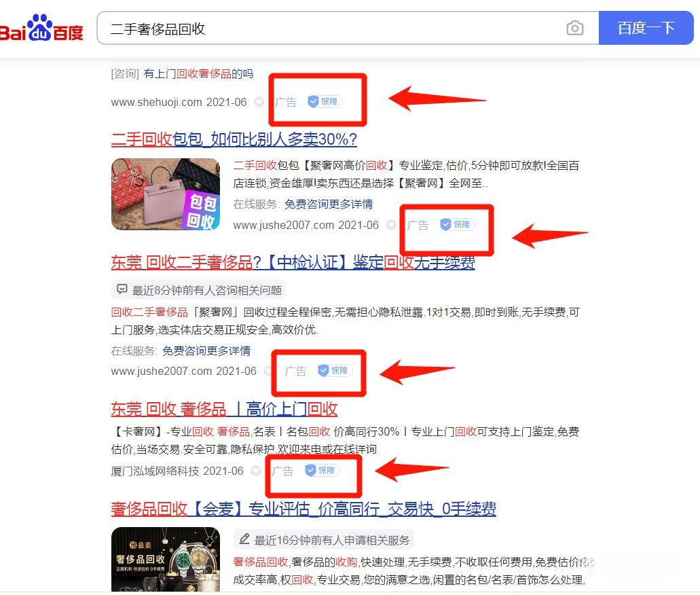Image resolution: width=700 pixels, height=595 pixels.
Task: Click 免费咨询更多详情 under handbag result
Action: point(329,204)
